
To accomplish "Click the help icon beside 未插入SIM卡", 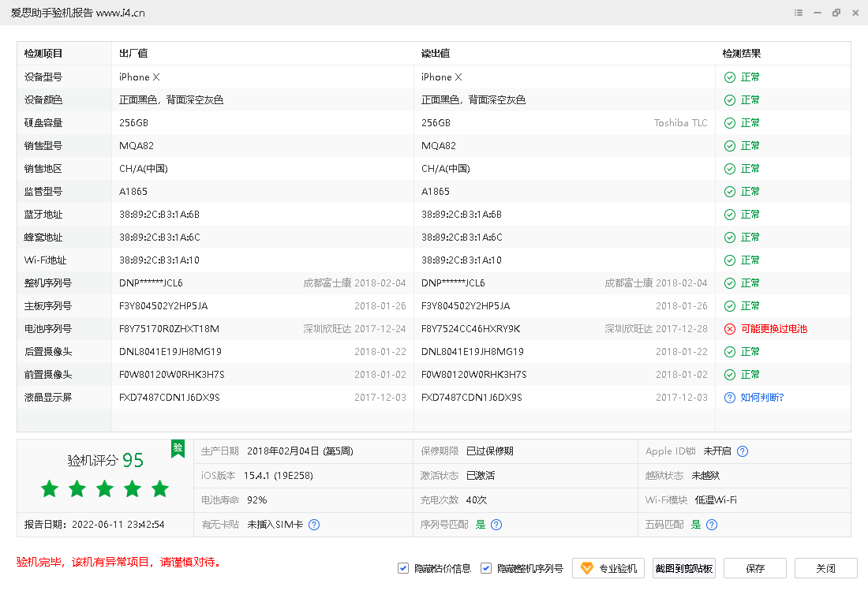I will pos(314,525).
